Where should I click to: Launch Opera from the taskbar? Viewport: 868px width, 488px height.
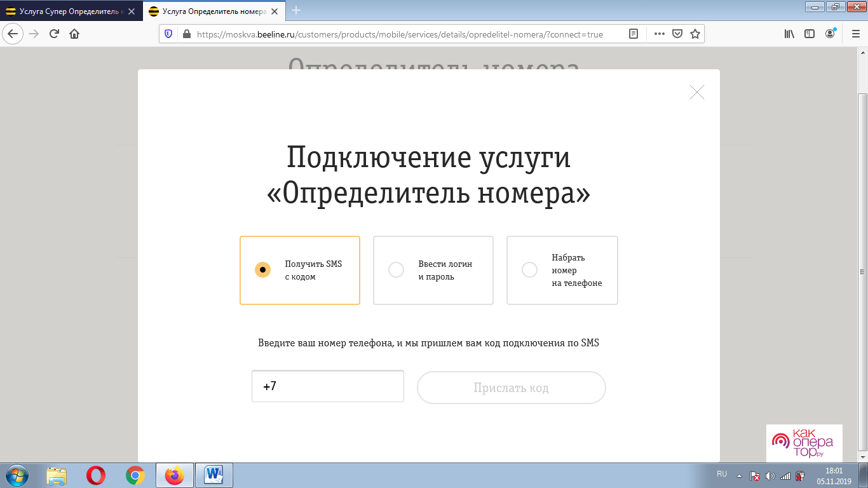[x=96, y=475]
